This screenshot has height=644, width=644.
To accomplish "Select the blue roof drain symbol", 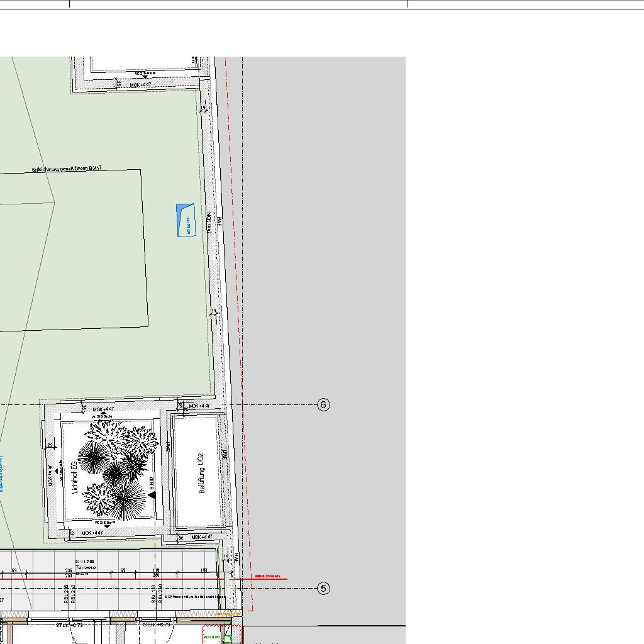I will (x=186, y=219).
